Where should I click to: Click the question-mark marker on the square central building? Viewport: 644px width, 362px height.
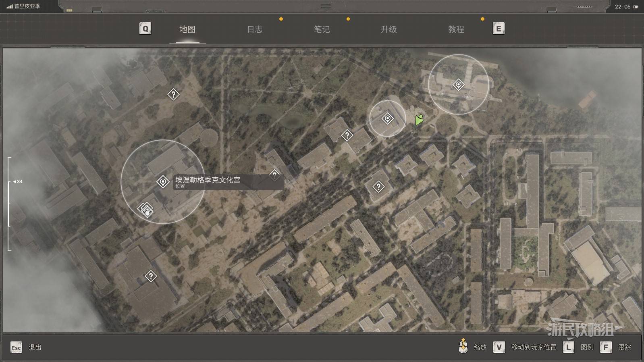[378, 187]
